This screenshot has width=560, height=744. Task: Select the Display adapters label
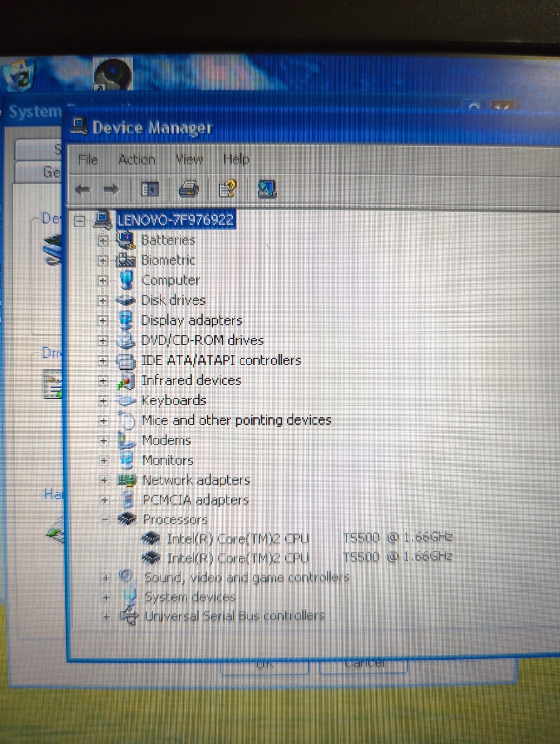tap(192, 320)
